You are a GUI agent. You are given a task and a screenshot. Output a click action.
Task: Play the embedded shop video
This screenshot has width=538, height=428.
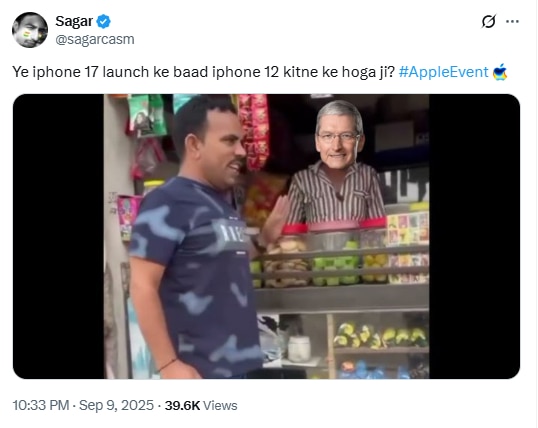[x=266, y=236]
